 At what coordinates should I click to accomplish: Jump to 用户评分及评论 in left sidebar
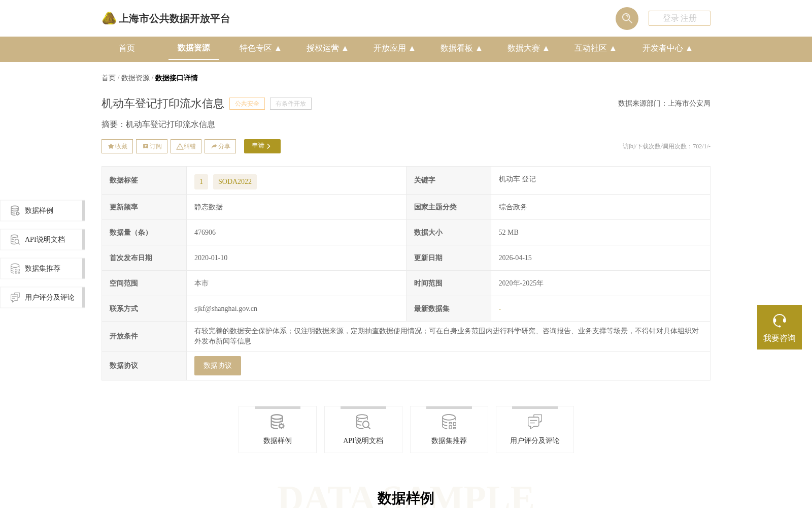pos(43,298)
